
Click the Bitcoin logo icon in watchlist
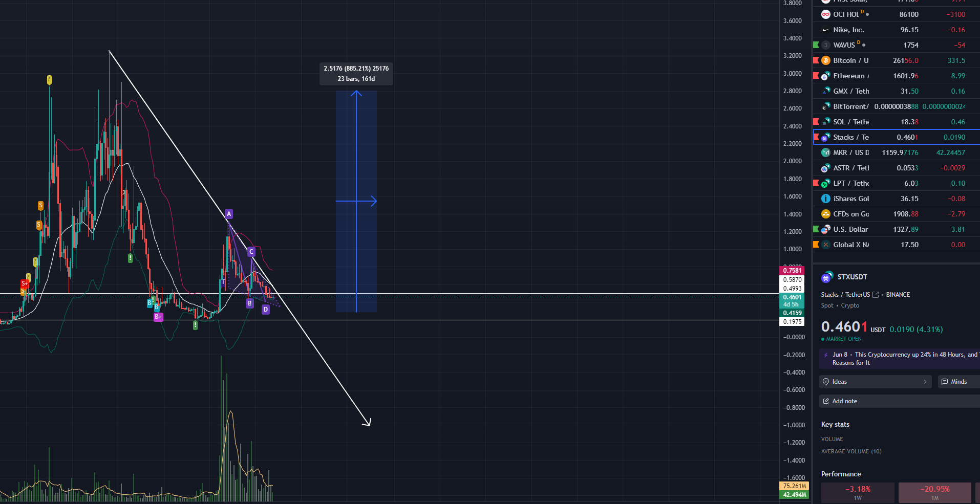click(x=825, y=60)
